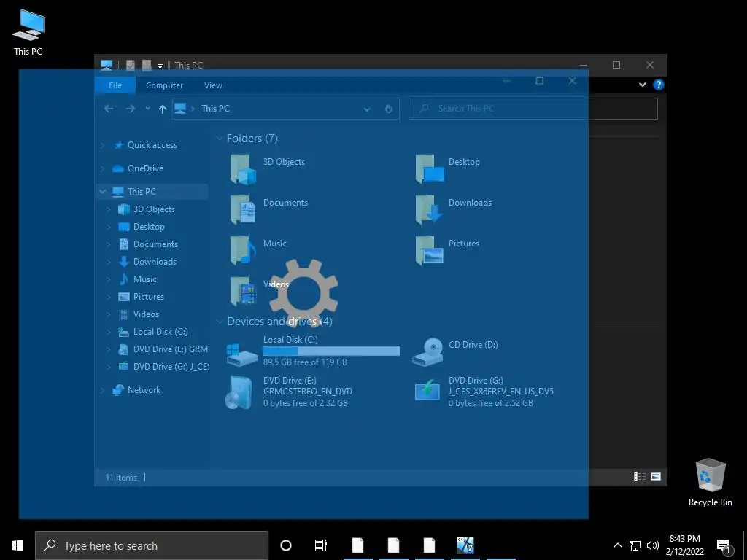Collapse This PC node in navigation pane
This screenshot has height=560, width=747.
(102, 192)
